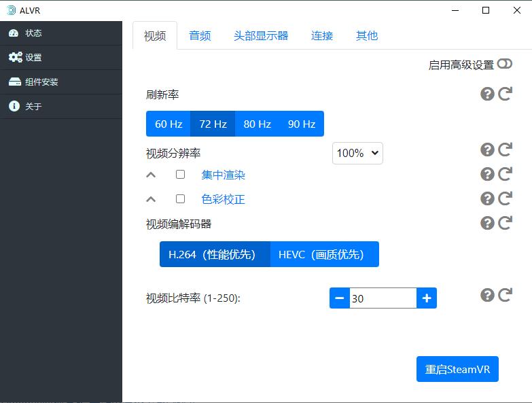Screen dimensions: 532x403
Task: Reset 集中渲染 using its revert arrow icon
Action: 505,174
